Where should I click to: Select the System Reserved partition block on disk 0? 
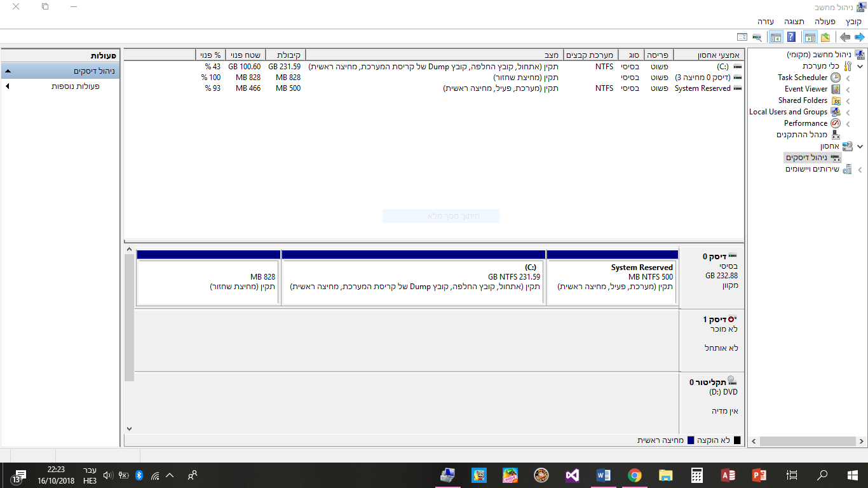pyautogui.click(x=613, y=278)
